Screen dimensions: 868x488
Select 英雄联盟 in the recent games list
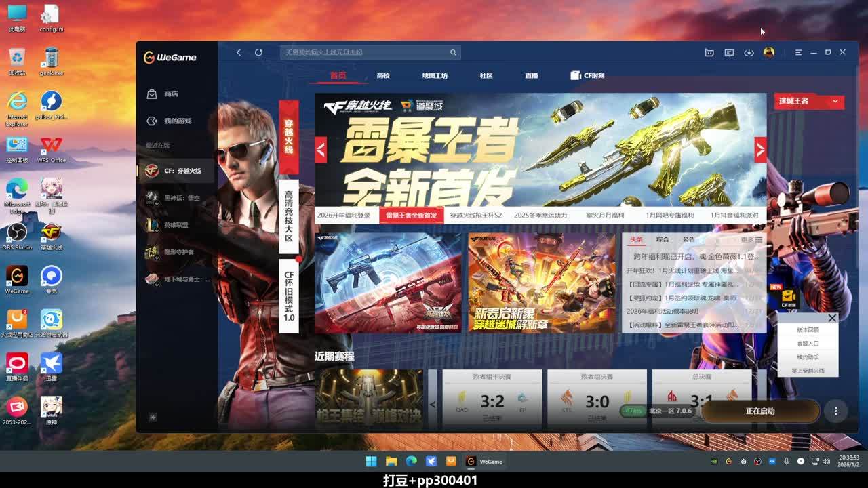176,225
